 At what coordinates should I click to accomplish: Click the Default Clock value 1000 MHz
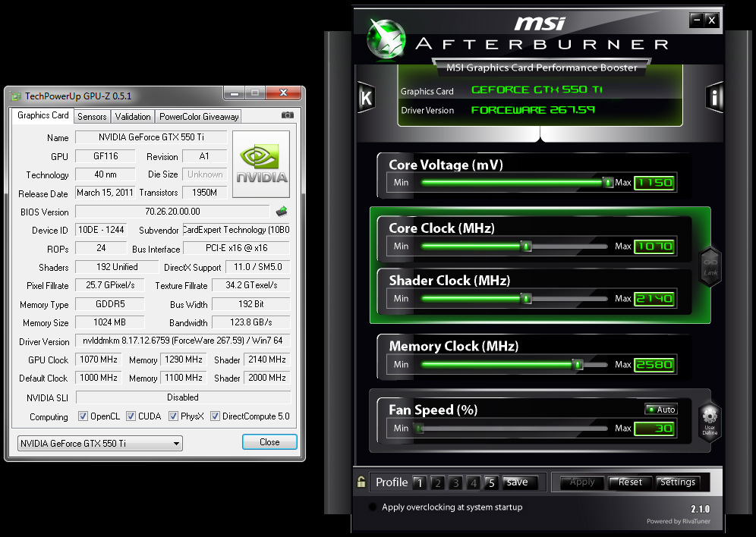99,378
